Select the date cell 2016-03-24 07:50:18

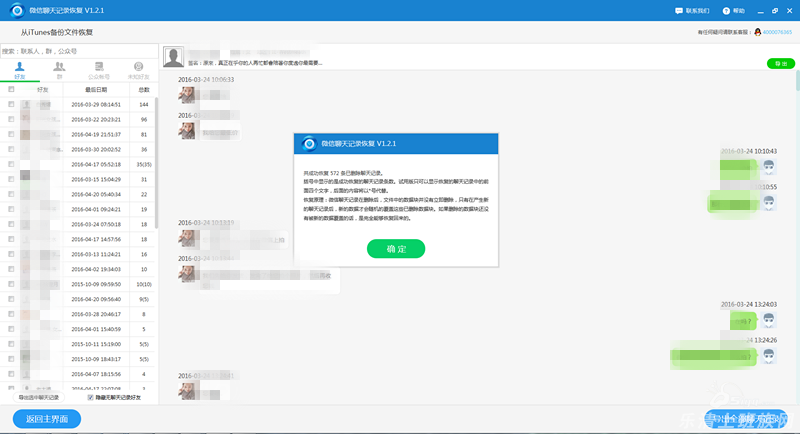[x=96, y=224]
